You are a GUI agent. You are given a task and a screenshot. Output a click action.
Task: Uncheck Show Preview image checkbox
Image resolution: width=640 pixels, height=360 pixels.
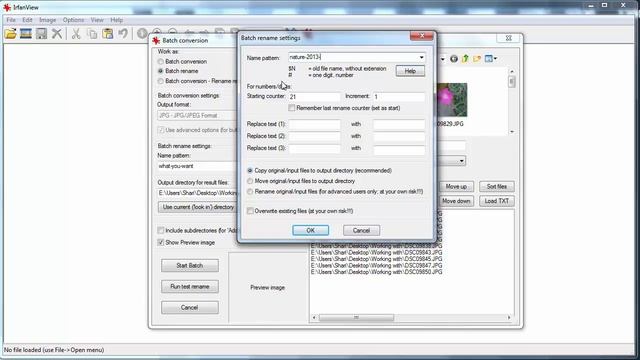160,242
